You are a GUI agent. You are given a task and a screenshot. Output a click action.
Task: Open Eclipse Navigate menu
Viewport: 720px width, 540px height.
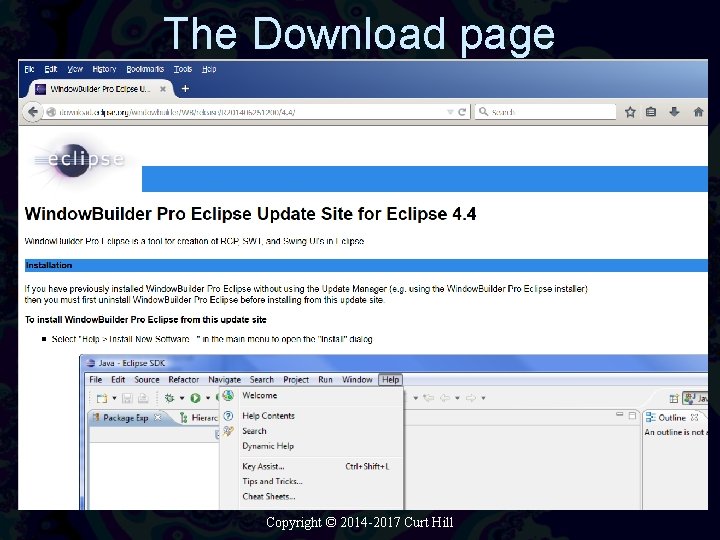(225, 380)
